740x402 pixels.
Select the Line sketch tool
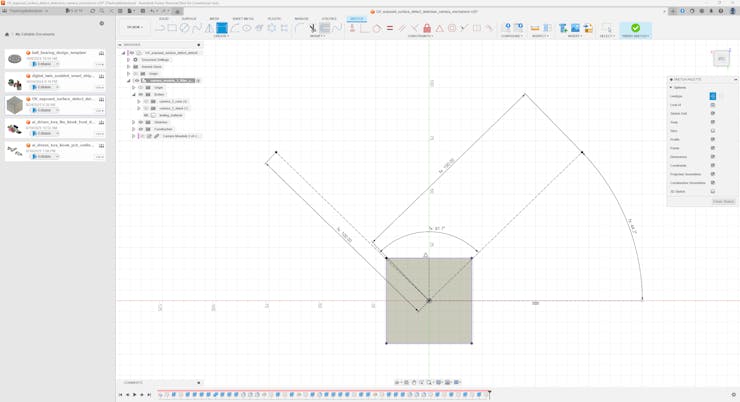(160, 28)
